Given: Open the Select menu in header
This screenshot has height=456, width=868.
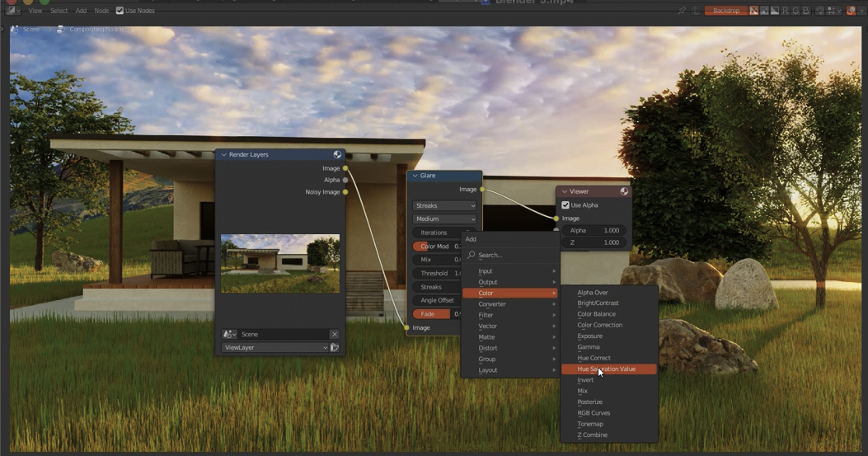Looking at the screenshot, I should [59, 11].
